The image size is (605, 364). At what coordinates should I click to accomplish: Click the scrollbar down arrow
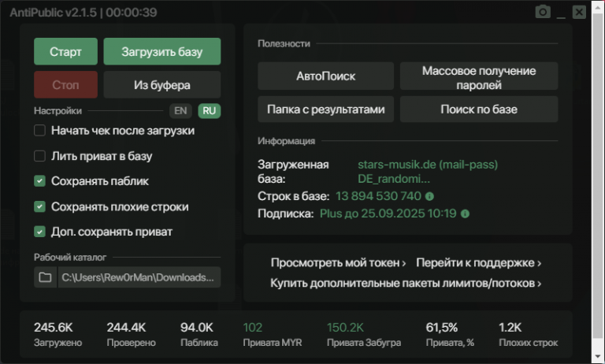click(x=598, y=356)
